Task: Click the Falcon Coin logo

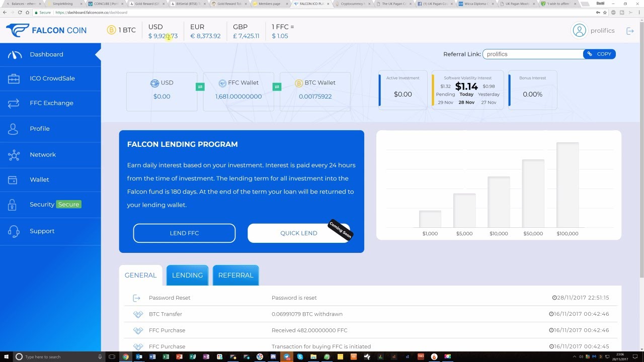Action: click(x=46, y=30)
